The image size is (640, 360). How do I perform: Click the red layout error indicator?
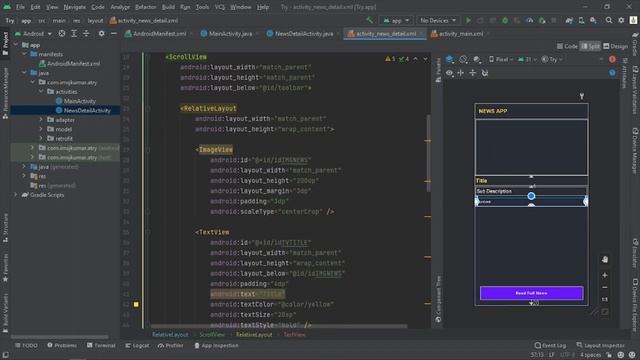coord(612,59)
